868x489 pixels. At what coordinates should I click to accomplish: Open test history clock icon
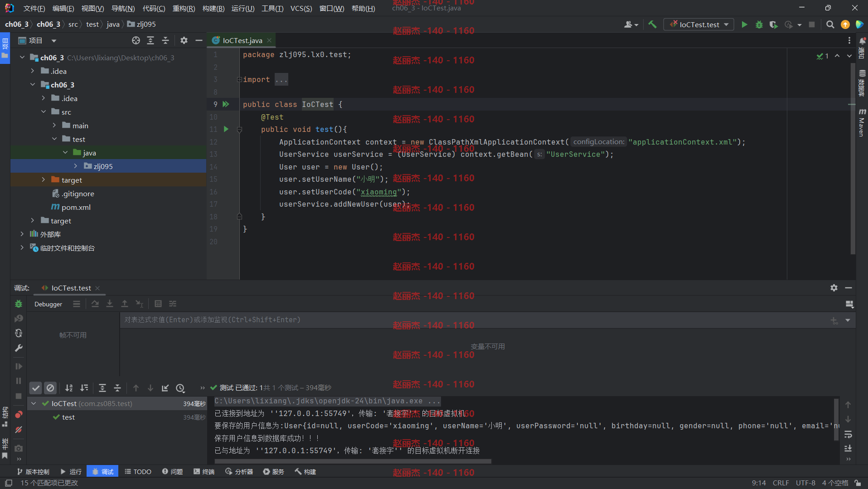click(x=180, y=388)
